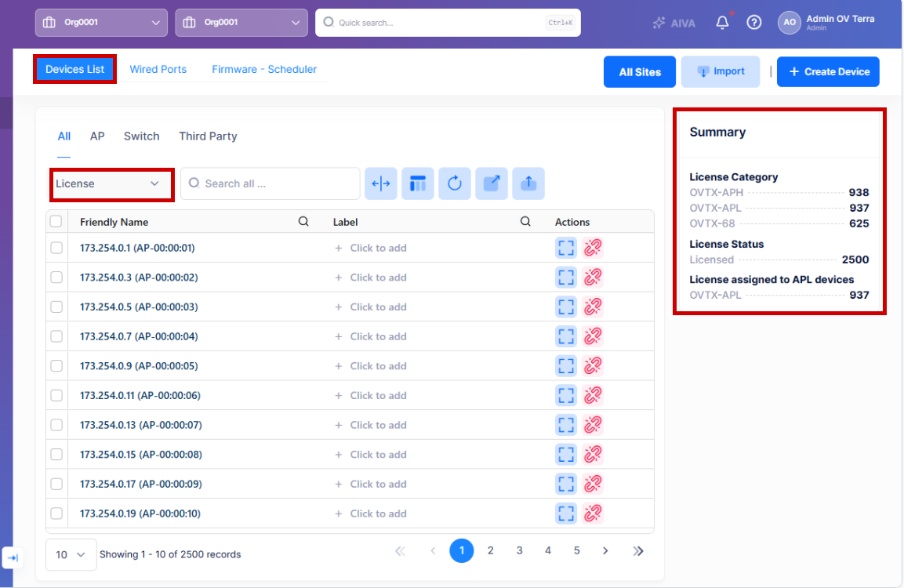Open the Admin OV Terra profile avatar

click(x=790, y=23)
